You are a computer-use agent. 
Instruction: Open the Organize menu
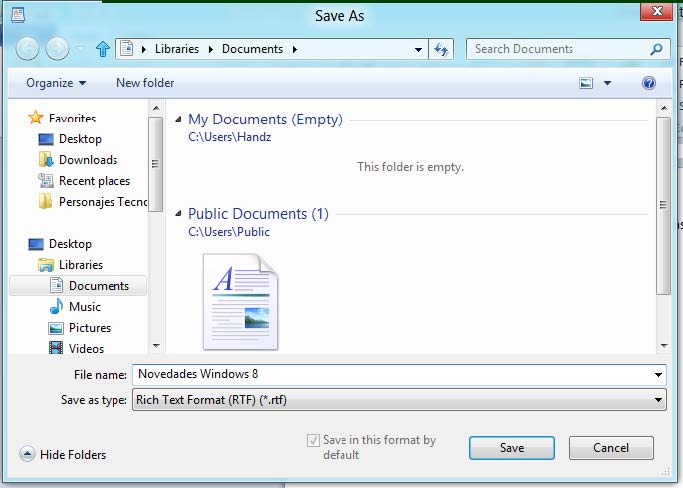coord(56,83)
